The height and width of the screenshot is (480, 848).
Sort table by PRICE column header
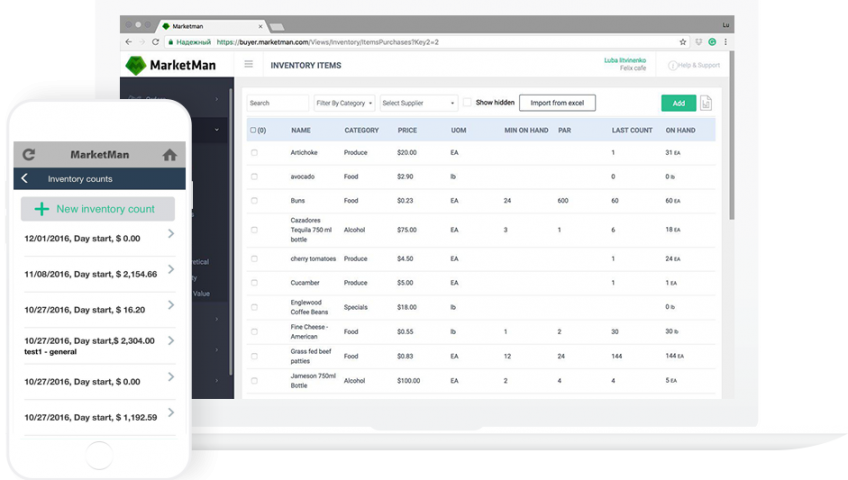pos(407,130)
